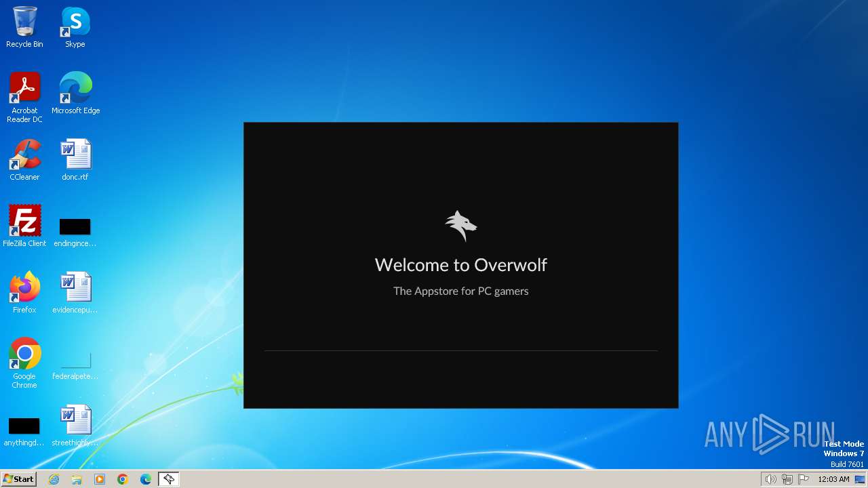
Task: Select the anythingd... black file icon
Action: click(24, 431)
